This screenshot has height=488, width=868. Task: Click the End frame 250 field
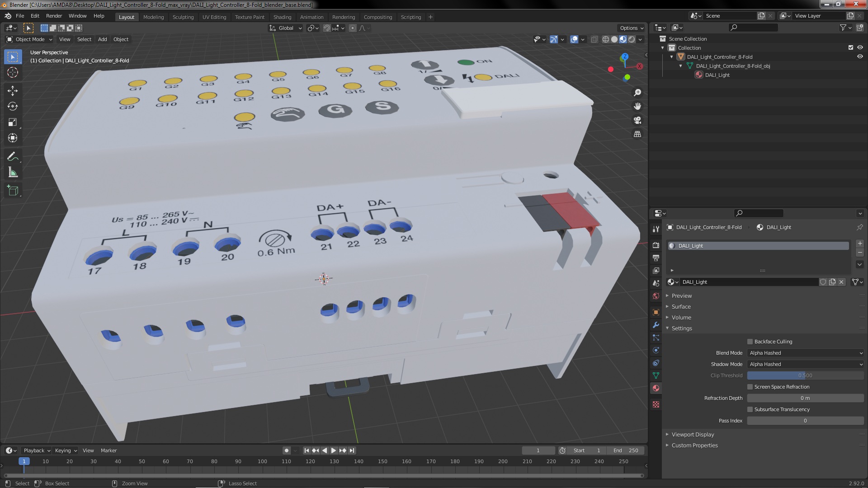tap(626, 450)
